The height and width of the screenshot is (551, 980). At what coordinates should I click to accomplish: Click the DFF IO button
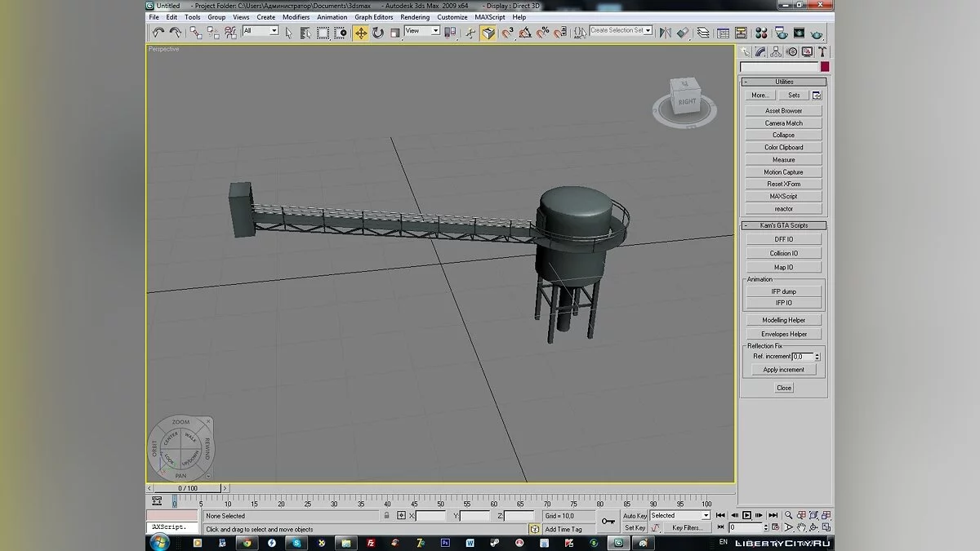pos(783,239)
